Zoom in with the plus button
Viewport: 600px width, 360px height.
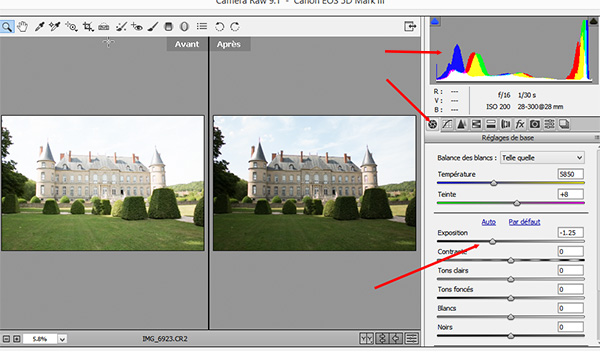click(17, 339)
